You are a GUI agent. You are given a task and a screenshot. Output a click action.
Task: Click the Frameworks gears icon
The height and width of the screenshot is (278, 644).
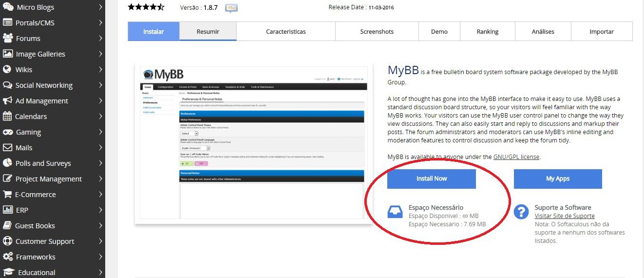tap(8, 257)
